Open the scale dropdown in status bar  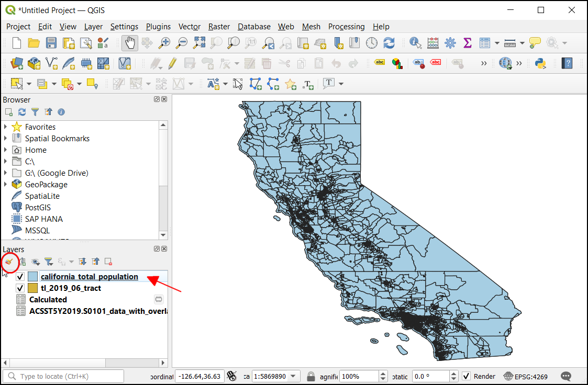coord(294,376)
